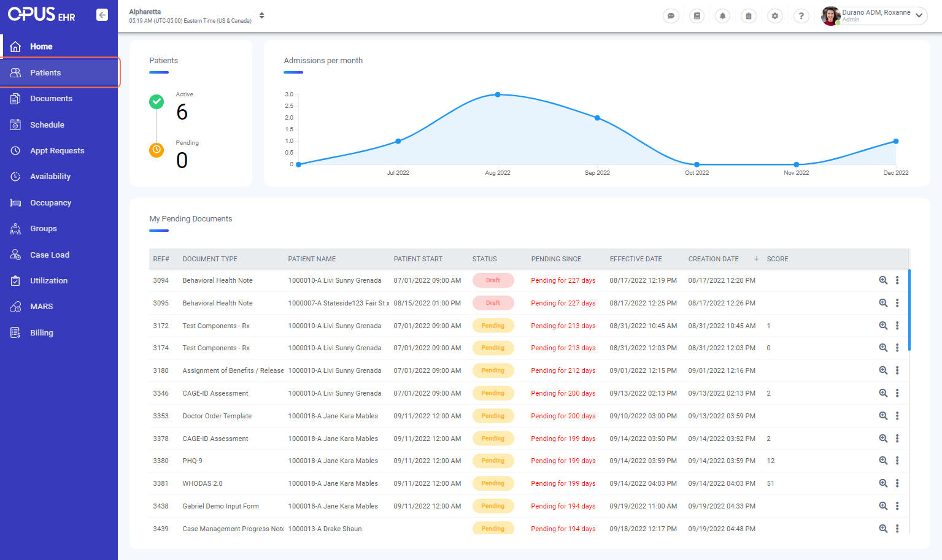Screen dimensions: 942x560
Task: View PHQ-9 document 3380 magnifier icon
Action: 883,461
